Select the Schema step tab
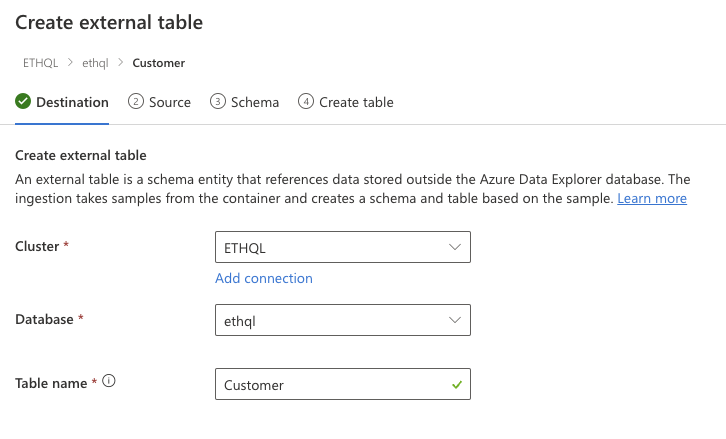 [x=254, y=102]
